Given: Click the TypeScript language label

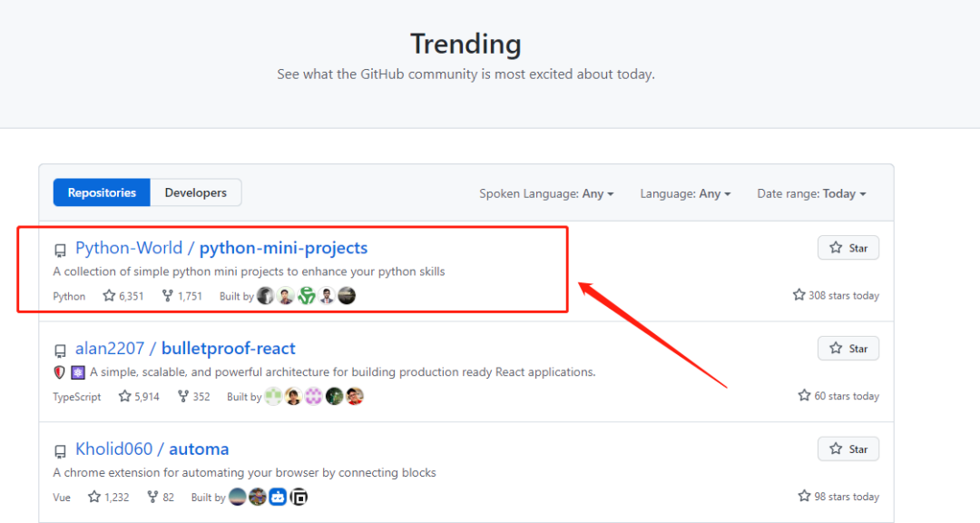Looking at the screenshot, I should (77, 398).
